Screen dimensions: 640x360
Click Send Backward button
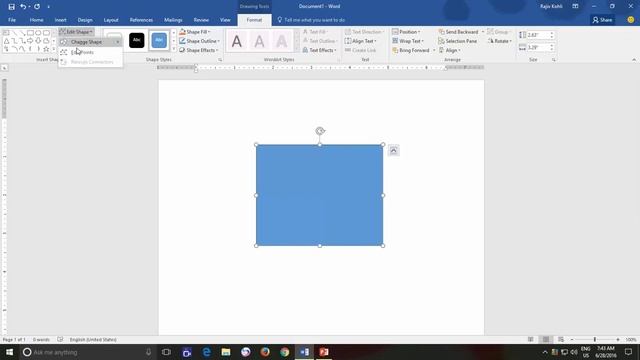pyautogui.click(x=458, y=32)
